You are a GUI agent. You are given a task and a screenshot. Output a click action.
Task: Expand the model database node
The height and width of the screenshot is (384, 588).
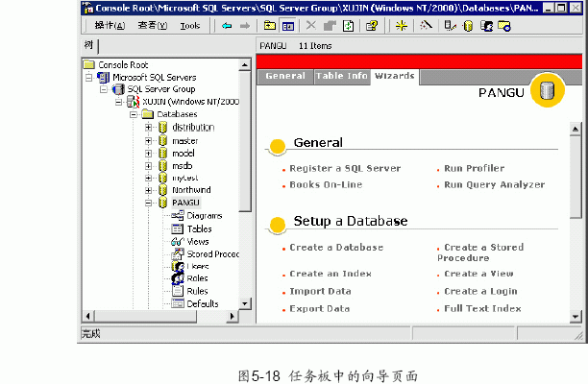pos(149,154)
